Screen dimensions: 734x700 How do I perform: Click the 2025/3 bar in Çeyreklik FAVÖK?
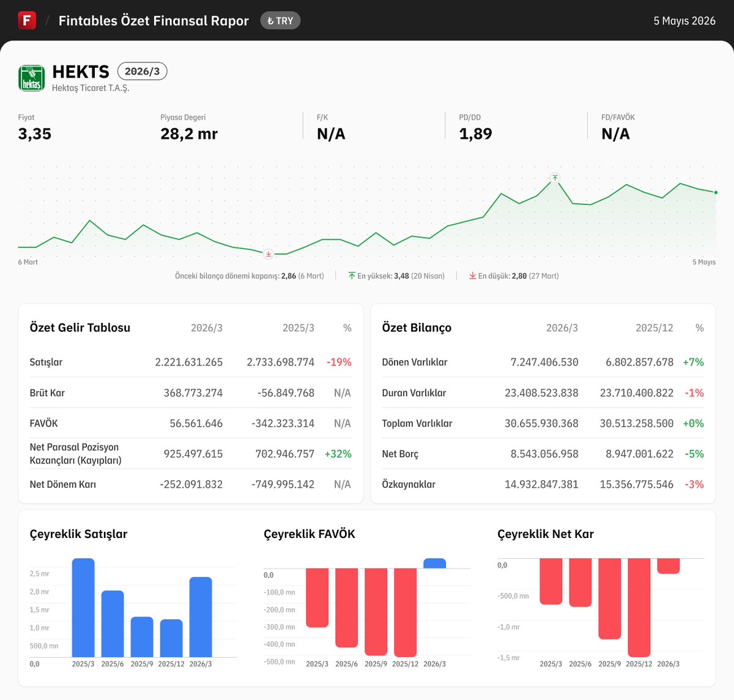coord(317,598)
